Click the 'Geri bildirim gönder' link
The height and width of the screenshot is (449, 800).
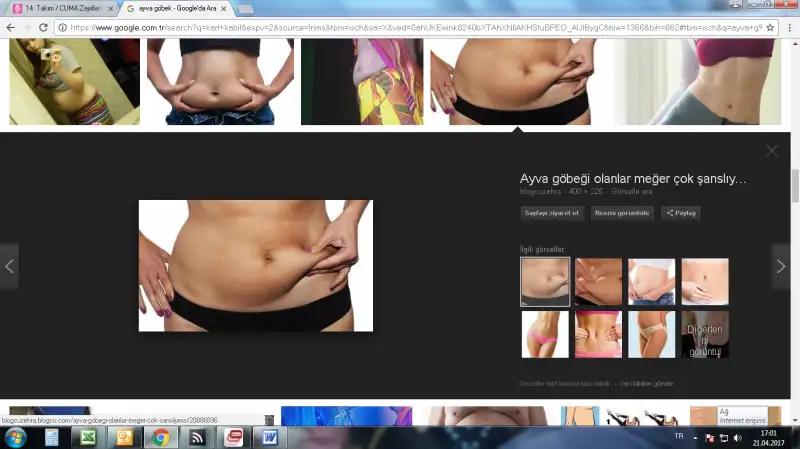coord(646,384)
